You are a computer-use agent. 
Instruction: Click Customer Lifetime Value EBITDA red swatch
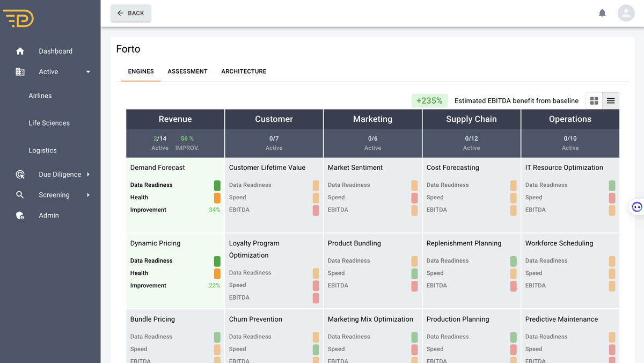point(316,210)
